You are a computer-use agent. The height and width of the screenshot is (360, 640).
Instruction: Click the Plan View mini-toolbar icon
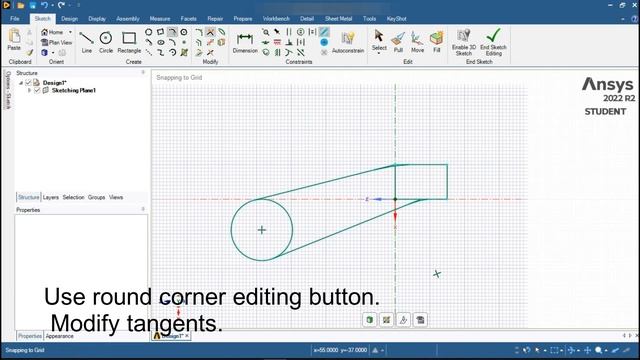[420, 320]
